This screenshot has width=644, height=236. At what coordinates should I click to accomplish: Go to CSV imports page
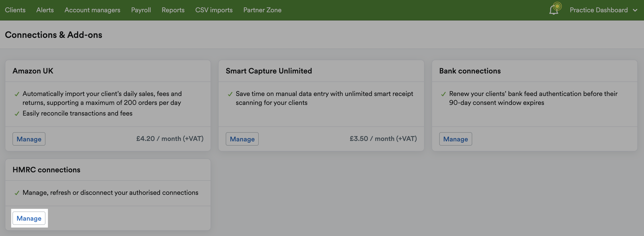point(214,10)
